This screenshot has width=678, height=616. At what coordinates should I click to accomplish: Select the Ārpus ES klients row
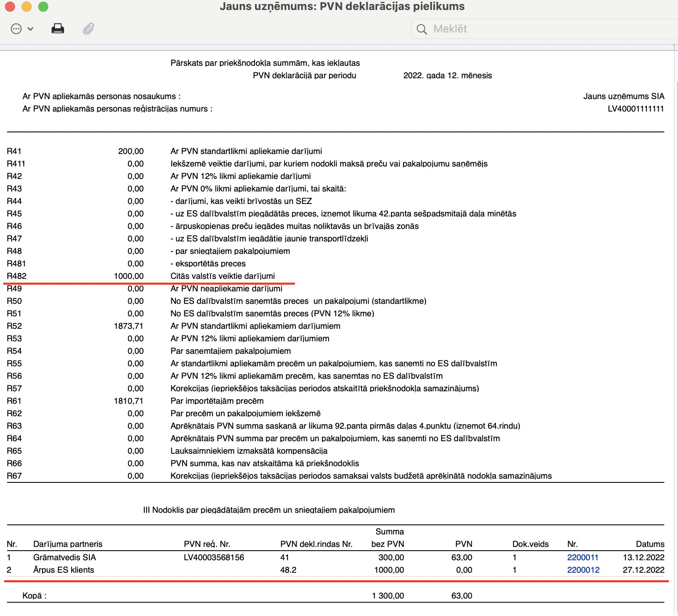335,570
